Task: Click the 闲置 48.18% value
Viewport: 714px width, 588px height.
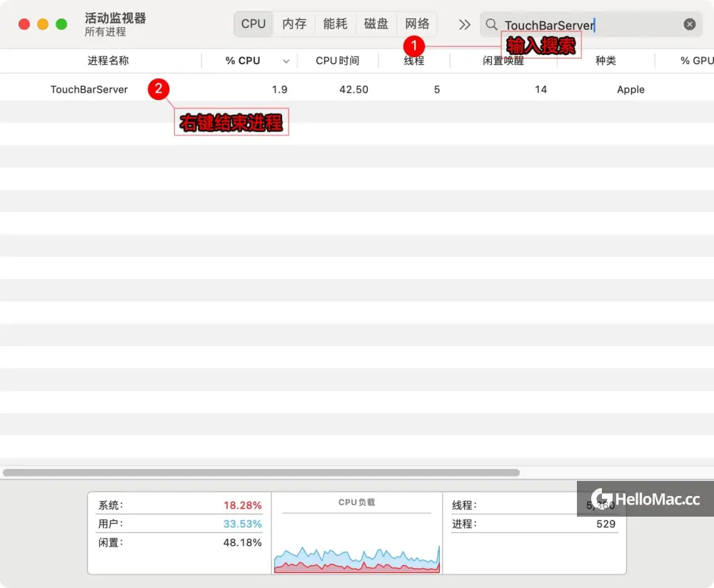Action: [242, 542]
